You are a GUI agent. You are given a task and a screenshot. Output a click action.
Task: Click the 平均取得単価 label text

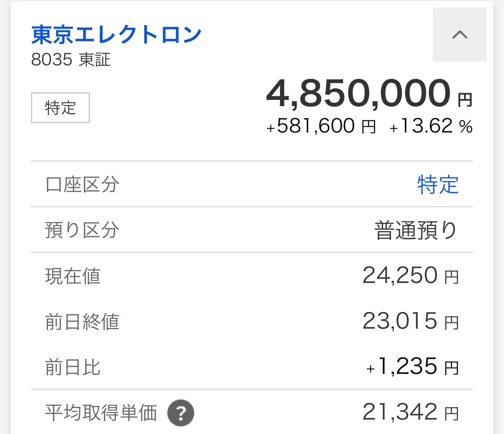pos(101,413)
